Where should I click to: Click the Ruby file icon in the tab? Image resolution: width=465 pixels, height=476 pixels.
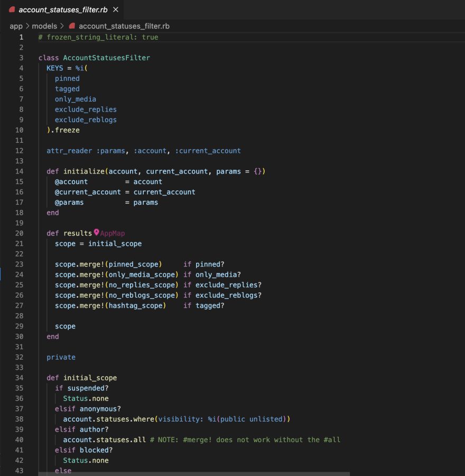point(12,10)
